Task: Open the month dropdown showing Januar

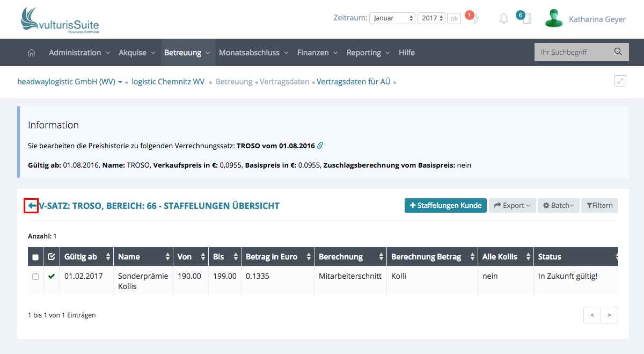Action: [x=392, y=18]
